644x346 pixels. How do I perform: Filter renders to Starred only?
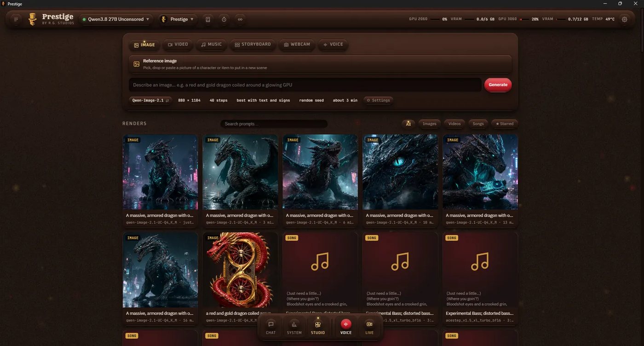tap(504, 124)
